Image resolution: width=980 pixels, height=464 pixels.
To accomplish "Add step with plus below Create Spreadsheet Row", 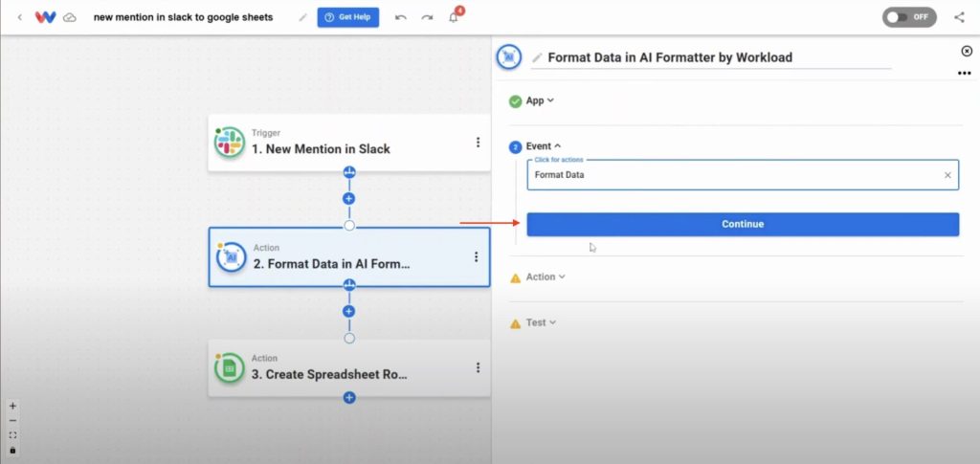I will click(349, 397).
